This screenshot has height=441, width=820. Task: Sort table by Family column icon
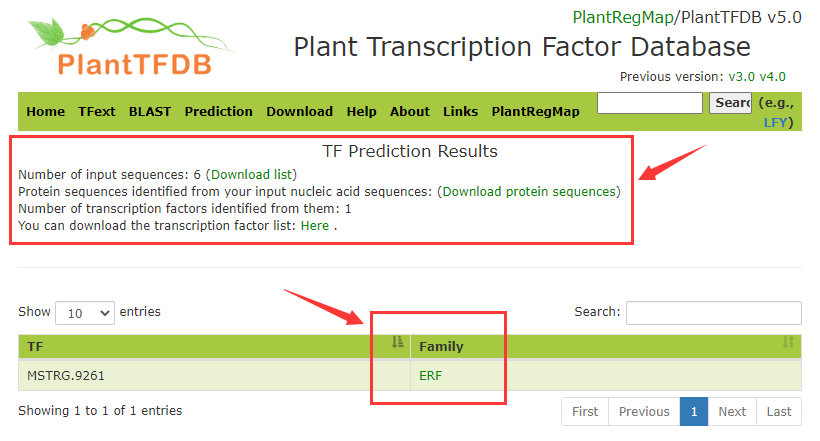point(788,343)
